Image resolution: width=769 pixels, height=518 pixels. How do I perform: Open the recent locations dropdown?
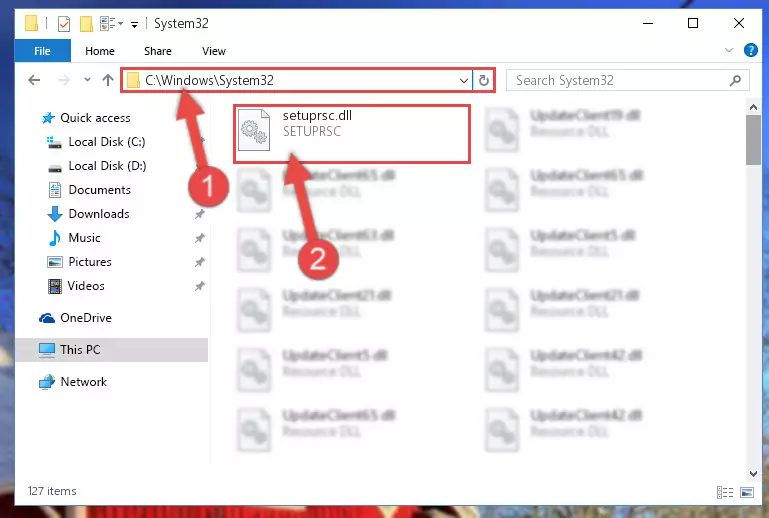(x=87, y=79)
